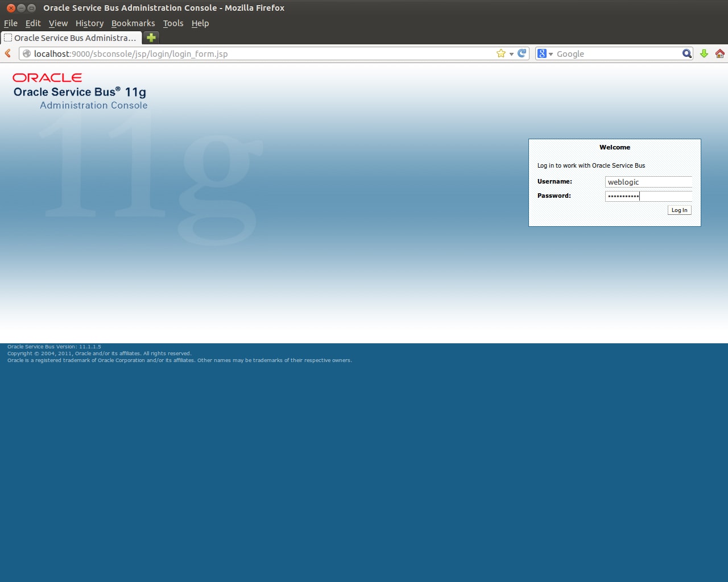728x582 pixels.
Task: Minimize the Firefox window
Action: click(x=21, y=8)
